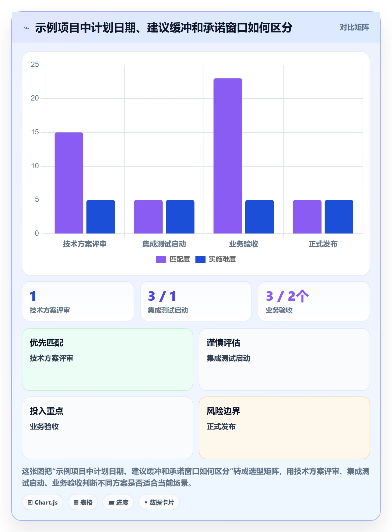Screen dimensions: 392x532
Task: Toggle the 实施难度 legend item
Action: [216, 259]
